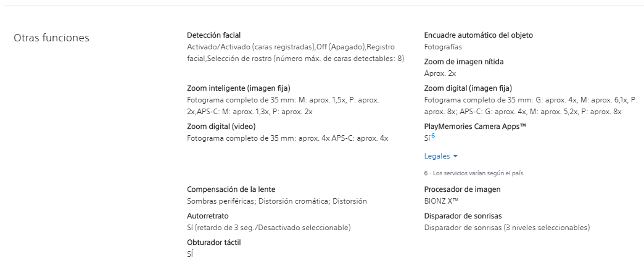The width and height of the screenshot is (644, 261).
Task: Click the Autorretrato specification label
Action: 207,216
